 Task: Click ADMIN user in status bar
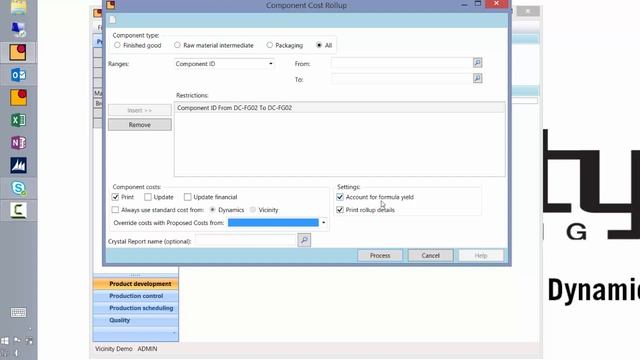tap(147, 349)
